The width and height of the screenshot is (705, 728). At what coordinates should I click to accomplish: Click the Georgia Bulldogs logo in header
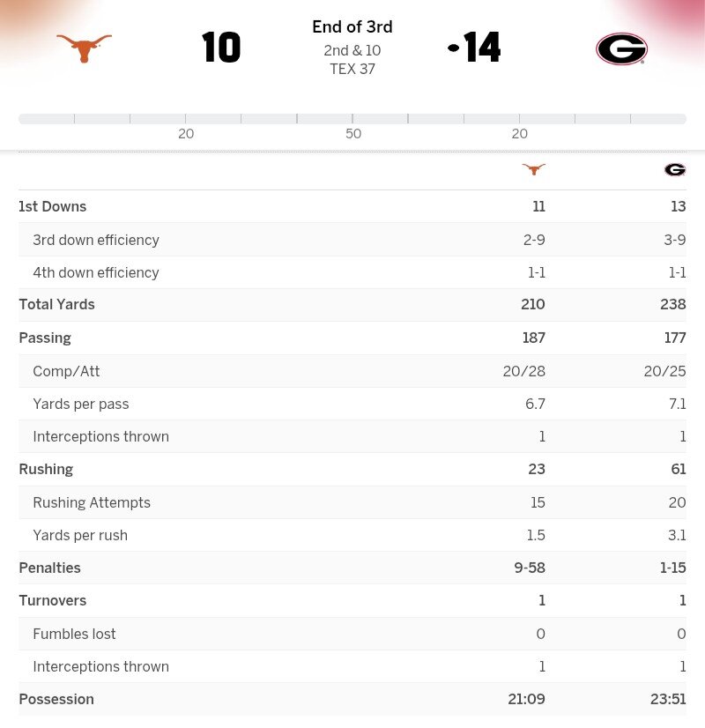[621, 48]
